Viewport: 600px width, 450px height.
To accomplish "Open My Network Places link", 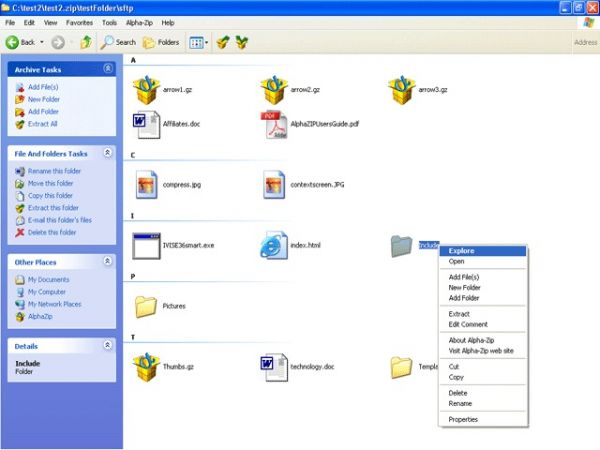I will click(x=54, y=303).
